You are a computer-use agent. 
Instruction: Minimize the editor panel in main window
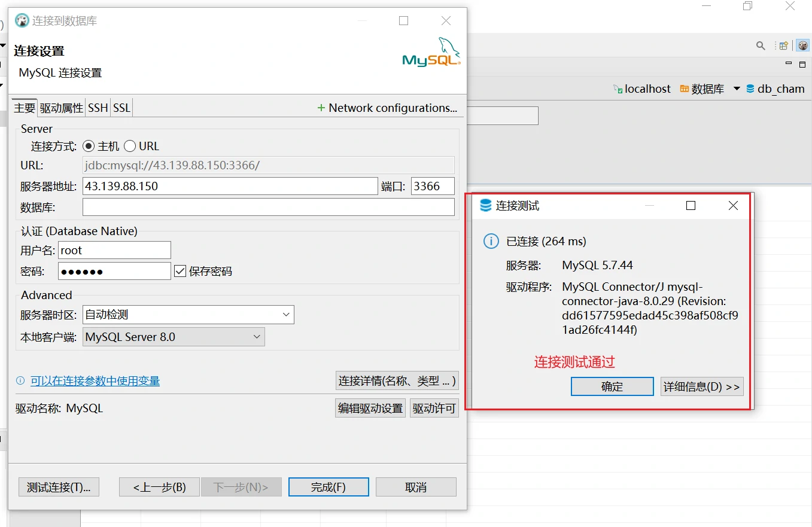pyautogui.click(x=788, y=64)
